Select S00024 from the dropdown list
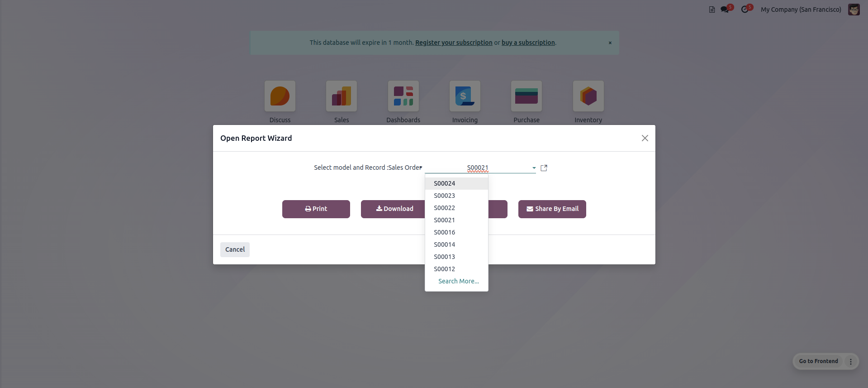 [x=444, y=183]
